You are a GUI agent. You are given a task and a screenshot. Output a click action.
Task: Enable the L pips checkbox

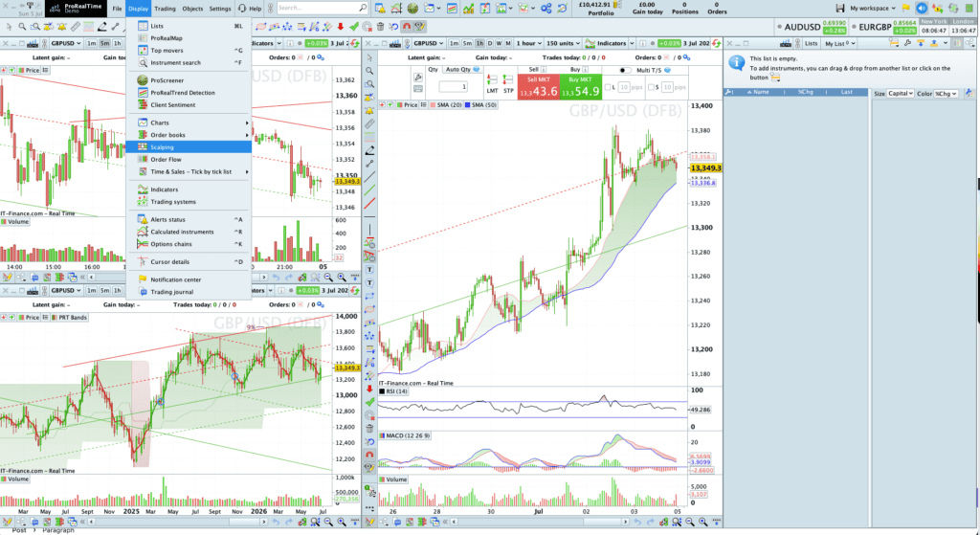(609, 87)
